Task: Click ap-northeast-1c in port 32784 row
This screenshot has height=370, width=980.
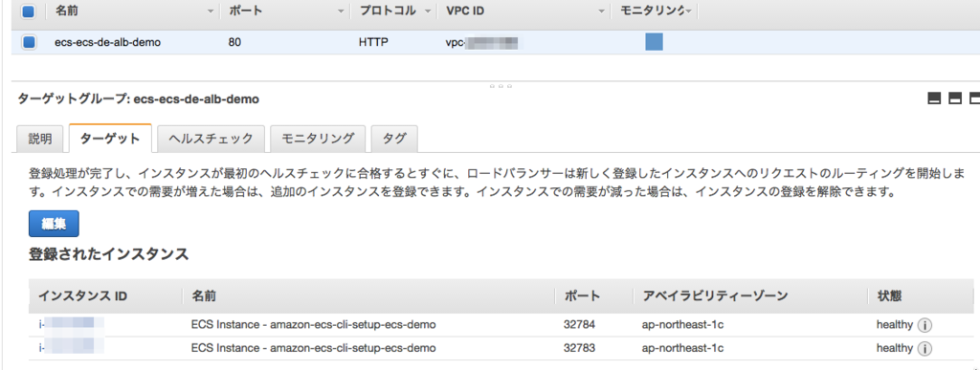Action: 682,325
